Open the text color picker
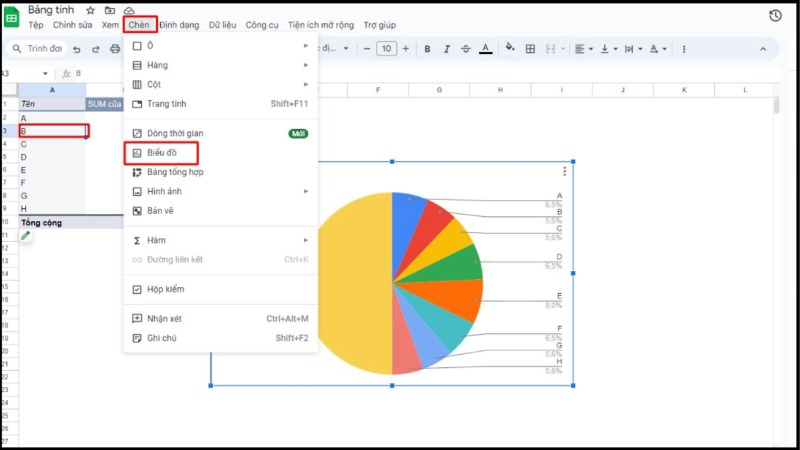 pyautogui.click(x=486, y=49)
